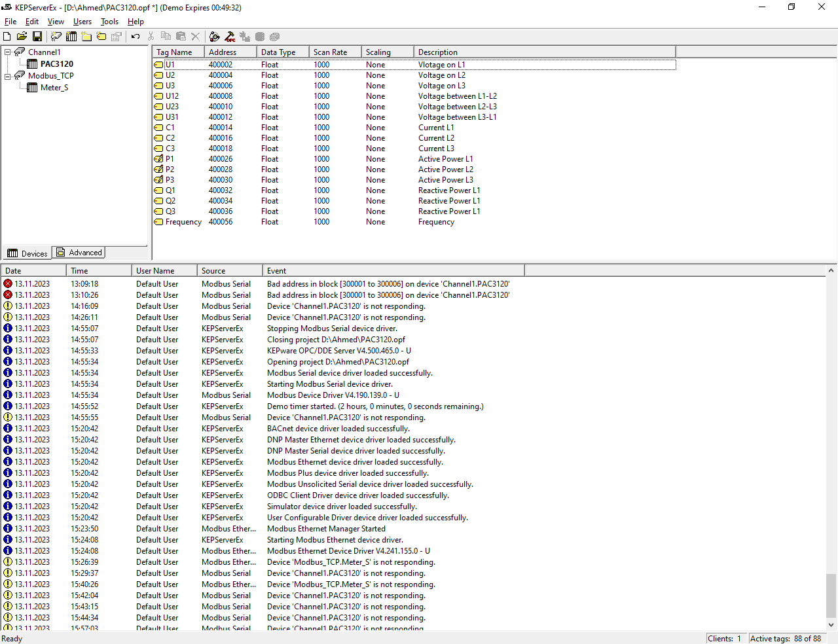This screenshot has height=644, width=838.
Task: Click the 'Clients: 1' status bar entry
Action: [x=725, y=639]
